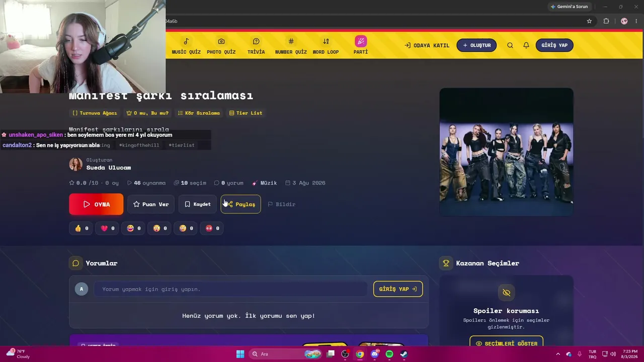Image resolution: width=644 pixels, height=362 pixels.
Task: Open Discord from the taskbar
Action: pyautogui.click(x=374, y=354)
